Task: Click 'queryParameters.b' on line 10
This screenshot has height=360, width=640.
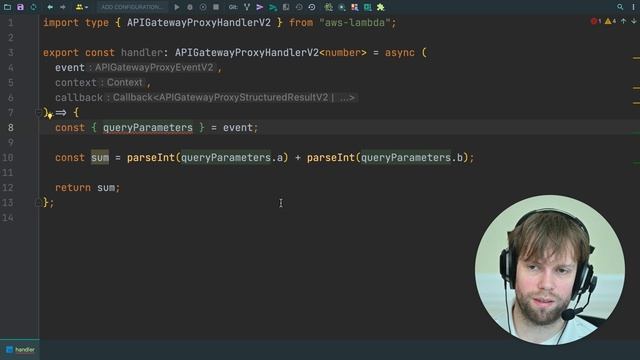Action: coord(412,158)
